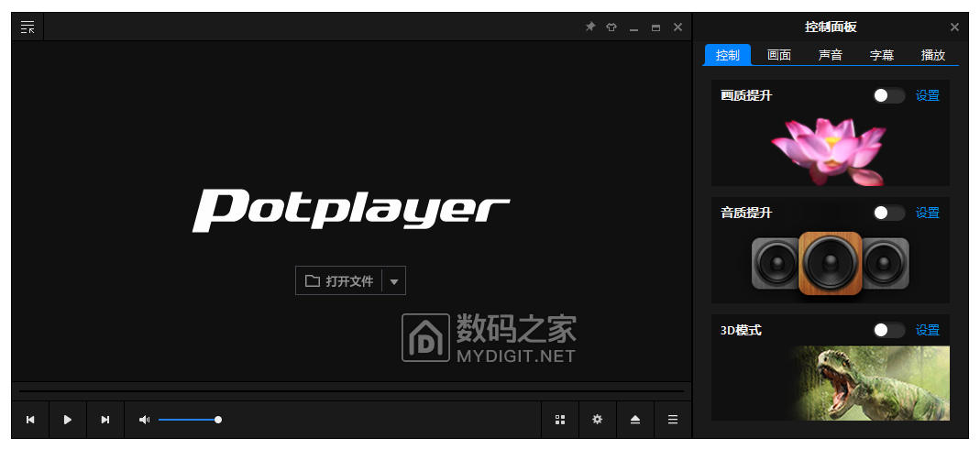Image resolution: width=980 pixels, height=449 pixels.
Task: Click the lotus flower preview image
Action: [x=829, y=152]
